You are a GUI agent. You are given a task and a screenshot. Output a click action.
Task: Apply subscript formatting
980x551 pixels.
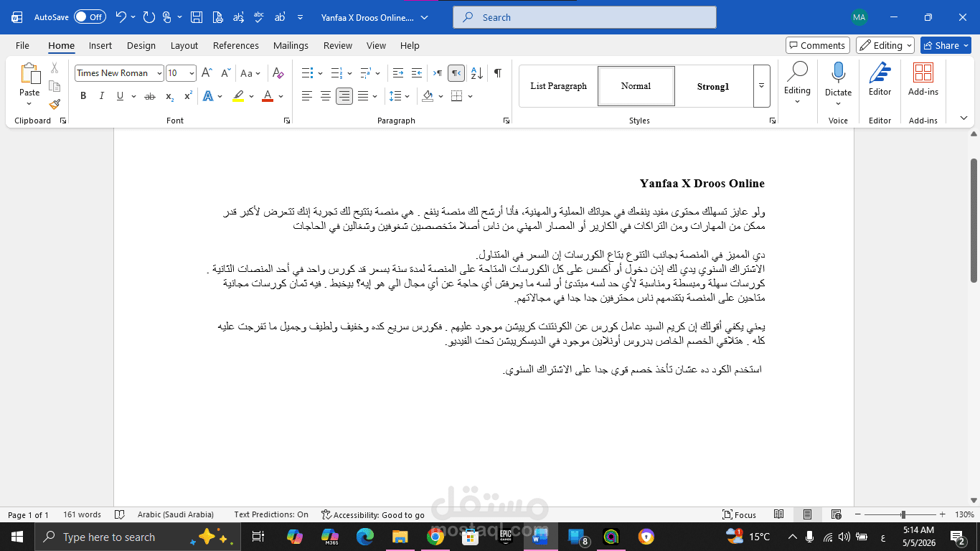[169, 96]
